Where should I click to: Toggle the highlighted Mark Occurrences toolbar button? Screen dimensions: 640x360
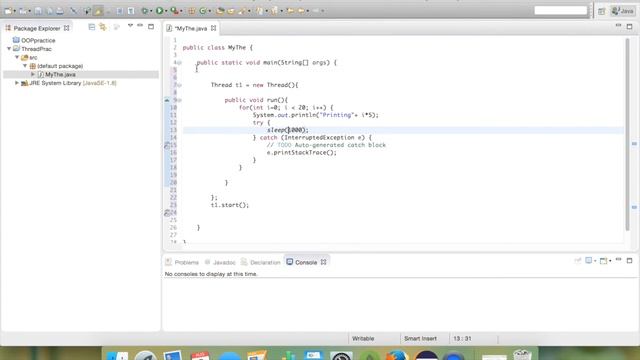point(98,11)
